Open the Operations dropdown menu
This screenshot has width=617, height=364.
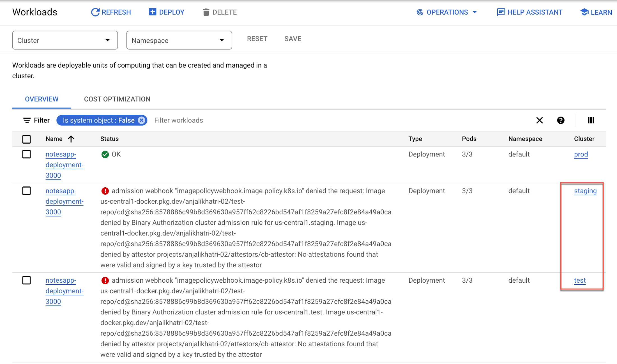[447, 12]
